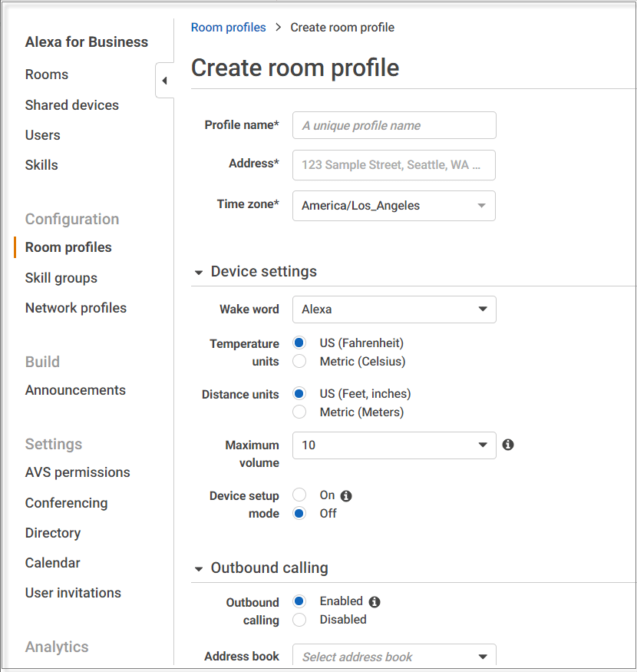Screen dimensions: 637x672
Task: Open the Time zone dropdown
Action: coord(394,206)
